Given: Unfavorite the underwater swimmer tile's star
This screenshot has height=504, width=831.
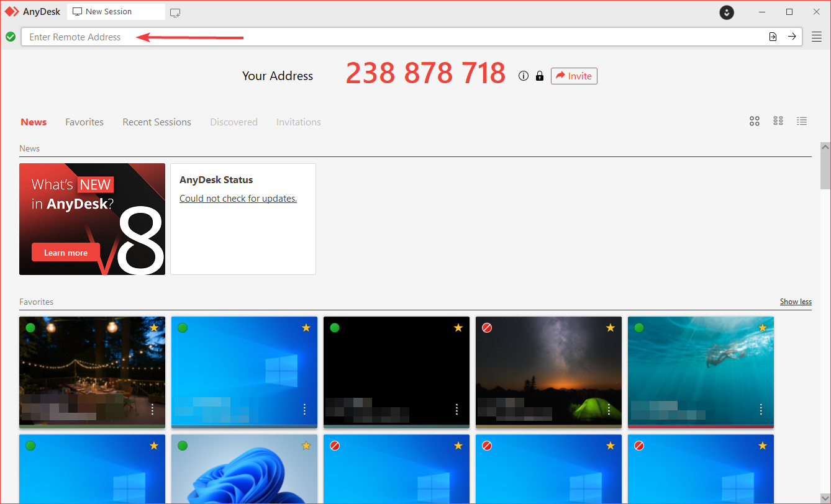Looking at the screenshot, I should point(762,327).
